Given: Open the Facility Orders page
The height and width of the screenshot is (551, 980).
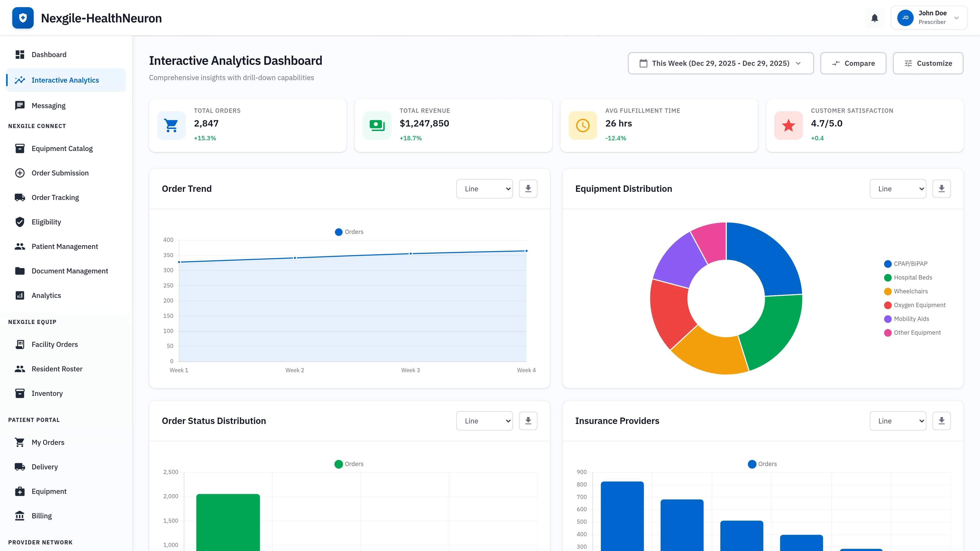Looking at the screenshot, I should pyautogui.click(x=55, y=344).
